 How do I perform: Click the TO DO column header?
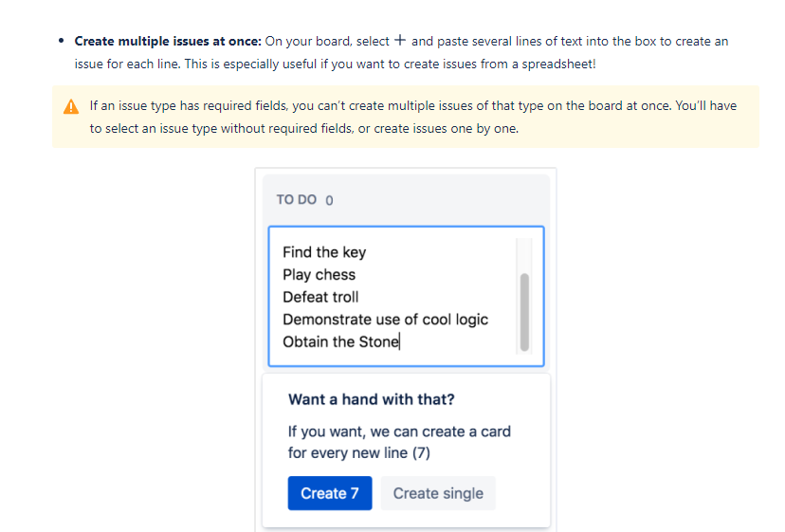(x=297, y=199)
